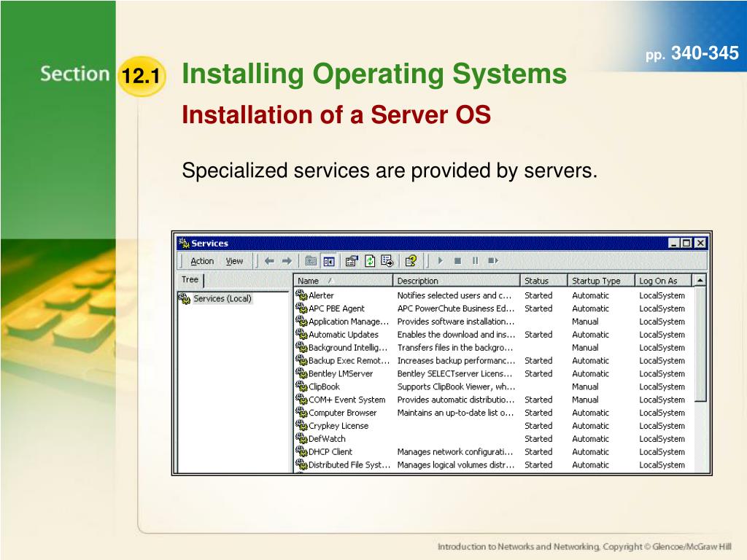Click the Export List toolbar icon

click(x=387, y=261)
